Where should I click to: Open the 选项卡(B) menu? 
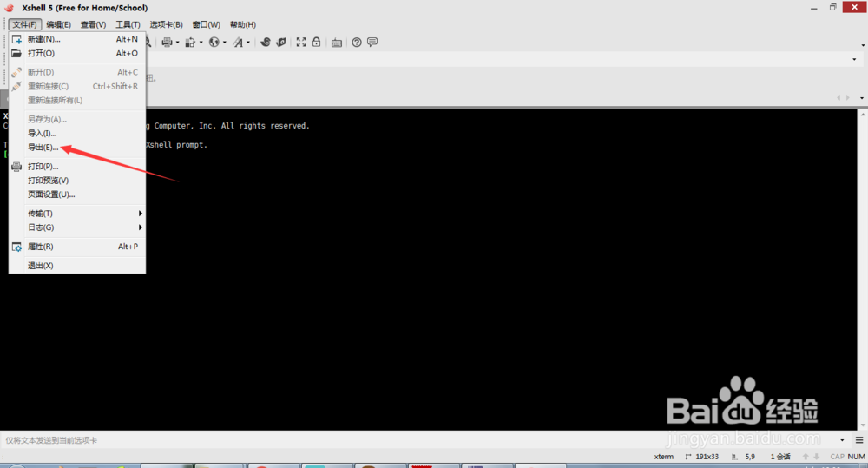[166, 24]
